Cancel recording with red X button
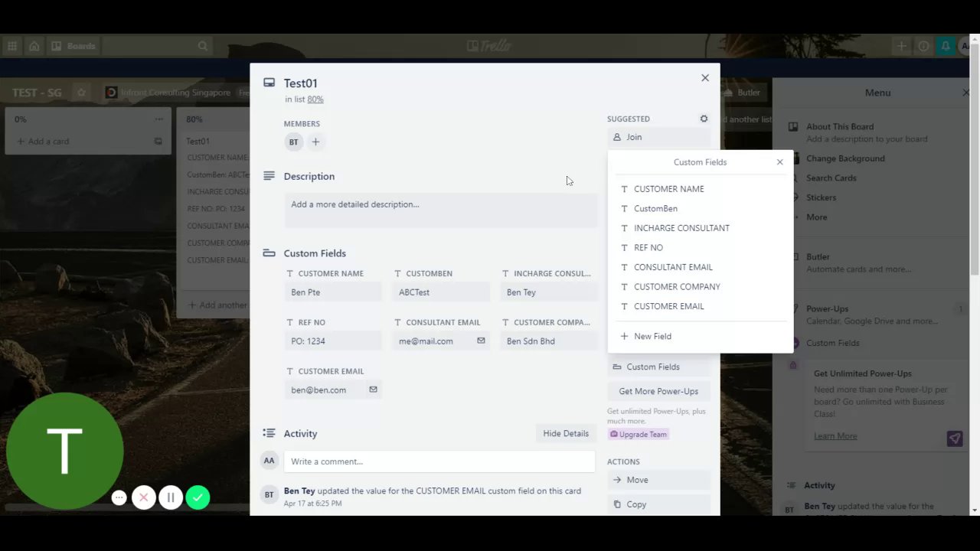This screenshot has height=551, width=980. tap(143, 497)
